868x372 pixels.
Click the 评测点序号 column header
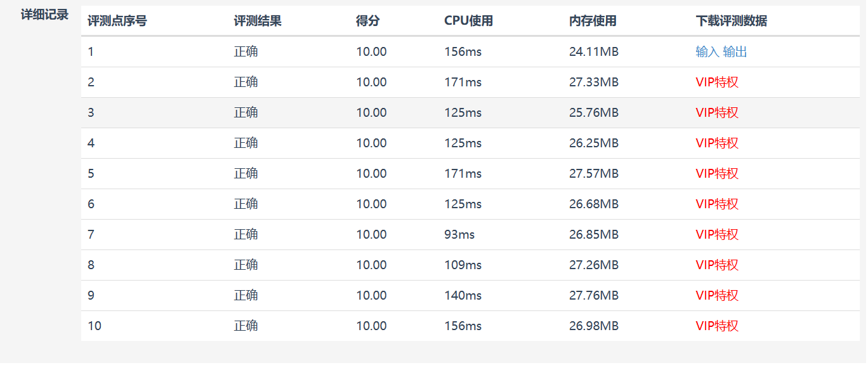(x=117, y=21)
